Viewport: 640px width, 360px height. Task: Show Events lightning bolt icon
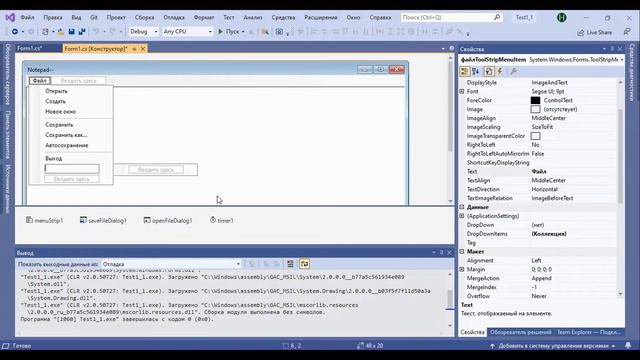coord(500,71)
